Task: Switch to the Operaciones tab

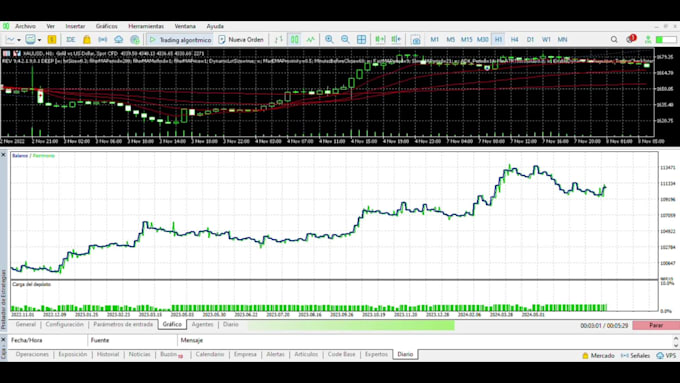Action: [x=32, y=354]
